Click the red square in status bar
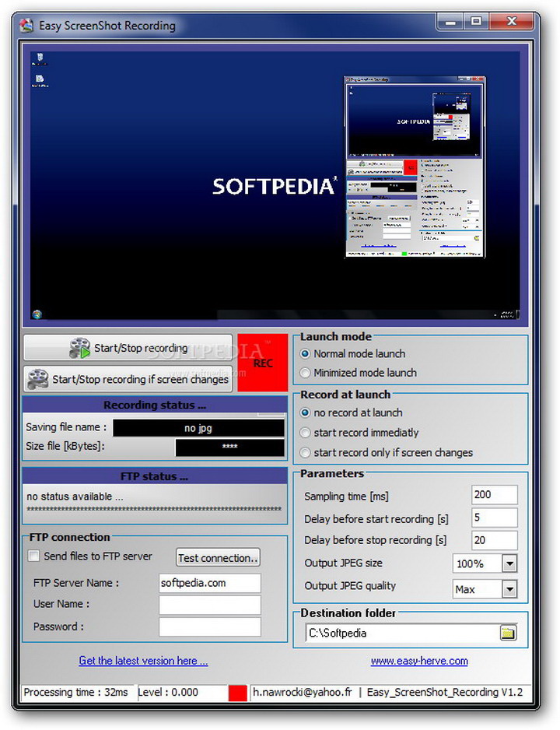This screenshot has height=730, width=560. 238,693
